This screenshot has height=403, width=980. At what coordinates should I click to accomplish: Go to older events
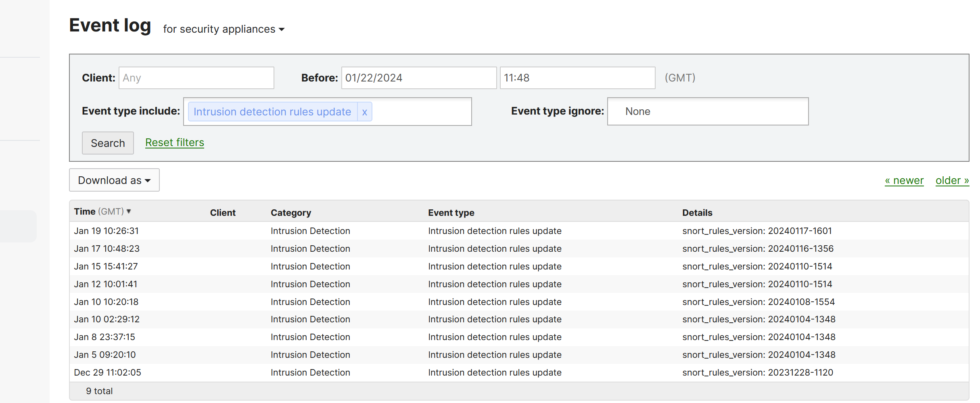(952, 180)
